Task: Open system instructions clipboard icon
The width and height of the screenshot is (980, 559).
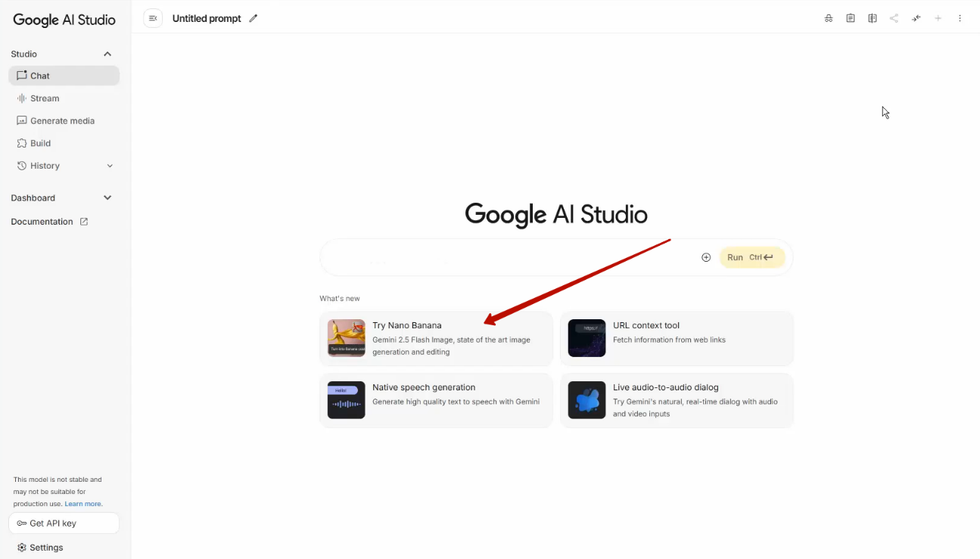Action: (851, 18)
